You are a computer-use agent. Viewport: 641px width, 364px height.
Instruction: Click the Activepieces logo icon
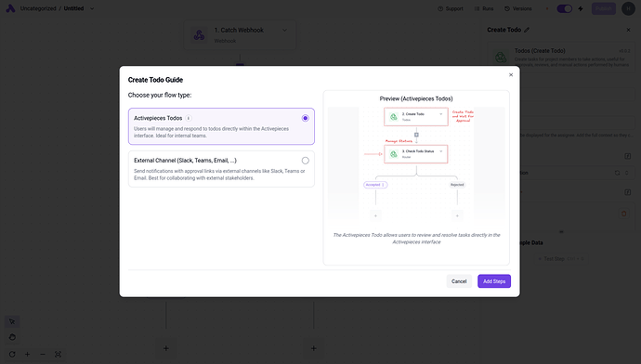click(10, 8)
